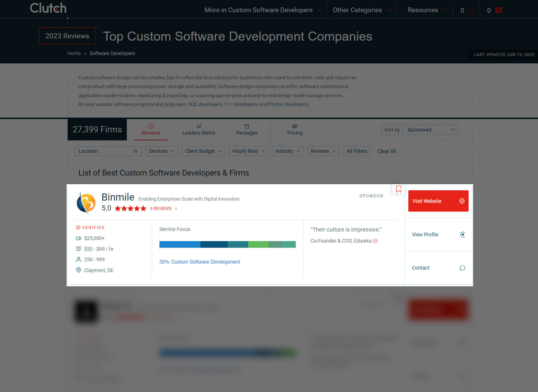This screenshot has width=538, height=392.
Task: Click the Binmile company name
Action: (118, 197)
